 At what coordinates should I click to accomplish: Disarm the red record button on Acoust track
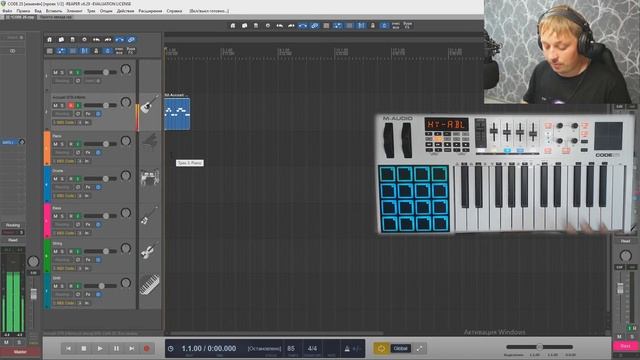click(71, 105)
